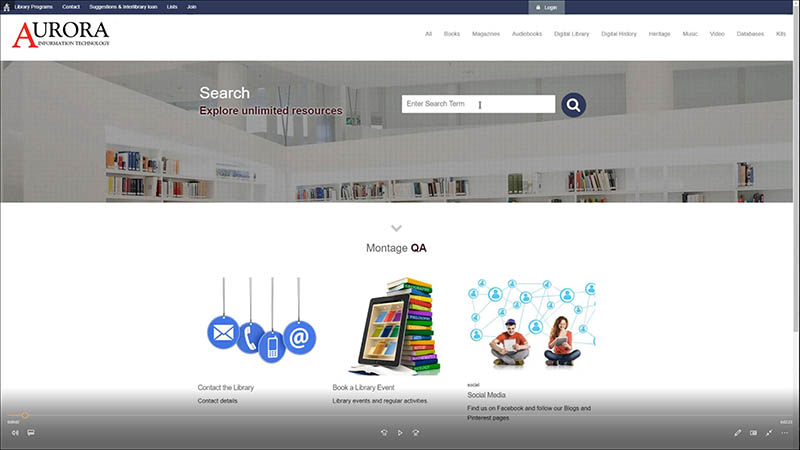Open the more options ellipsis menu

pyautogui.click(x=785, y=433)
